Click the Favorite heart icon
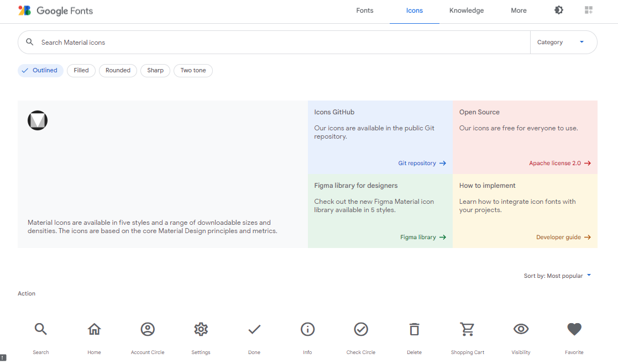Image resolution: width=618 pixels, height=364 pixels. point(574,330)
